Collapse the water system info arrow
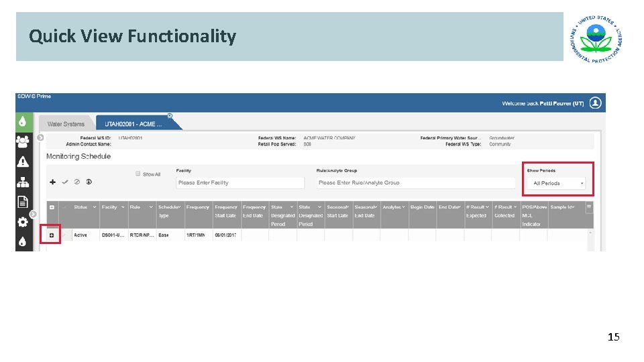 coord(40,137)
